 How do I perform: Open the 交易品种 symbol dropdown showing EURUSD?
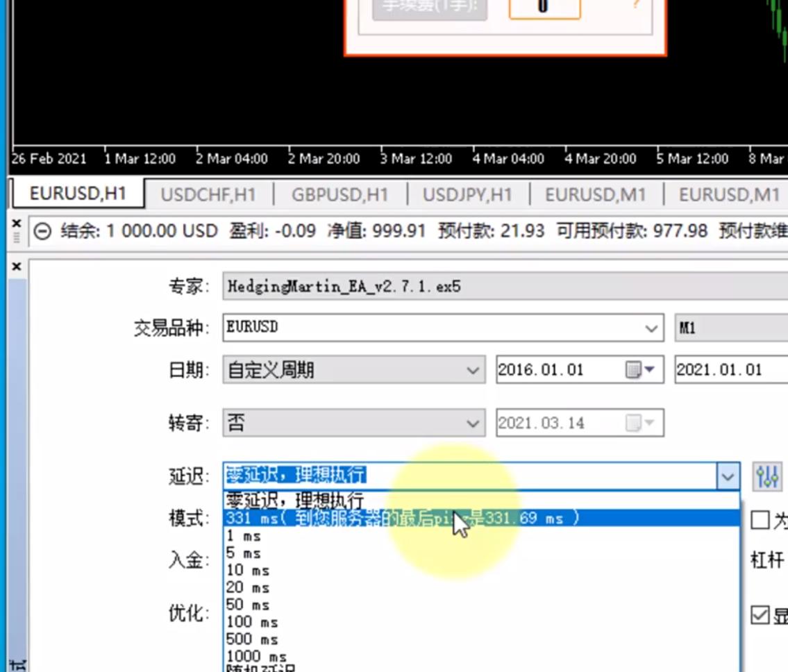(651, 326)
